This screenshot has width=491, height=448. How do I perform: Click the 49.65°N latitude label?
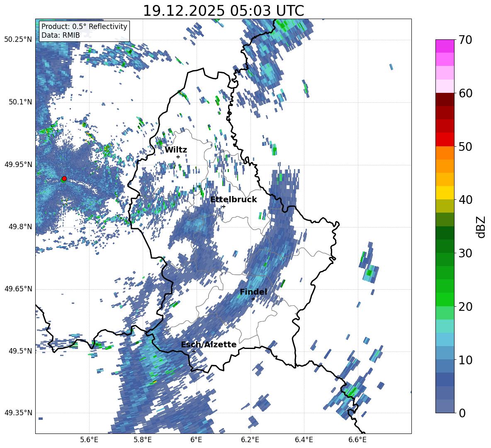(x=18, y=289)
